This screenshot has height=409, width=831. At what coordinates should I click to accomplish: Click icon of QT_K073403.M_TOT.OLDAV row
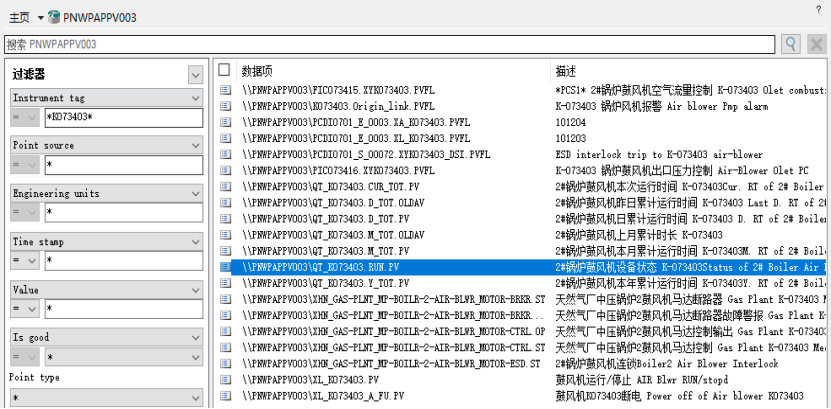(x=226, y=235)
